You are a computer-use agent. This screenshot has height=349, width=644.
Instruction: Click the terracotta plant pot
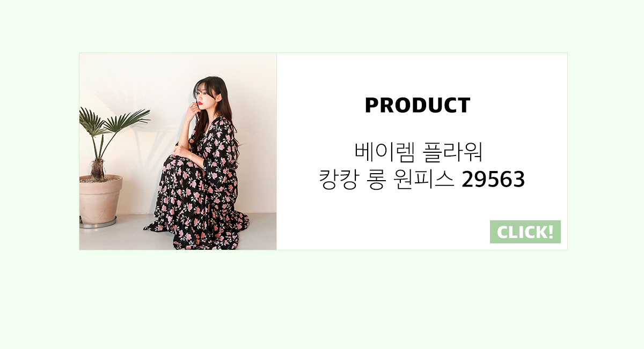point(100,199)
